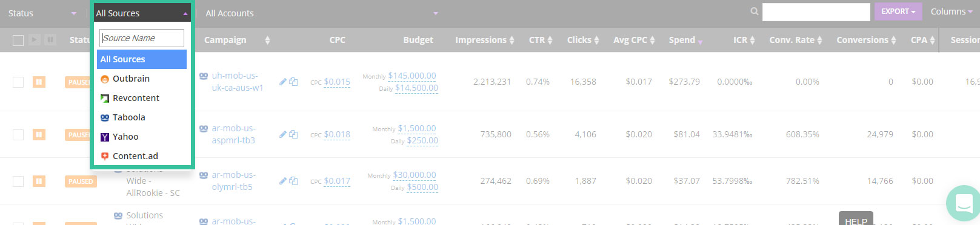Edit the uh-mob-us-uk-ca-aus-w1 campaign pencil icon

coord(282,82)
